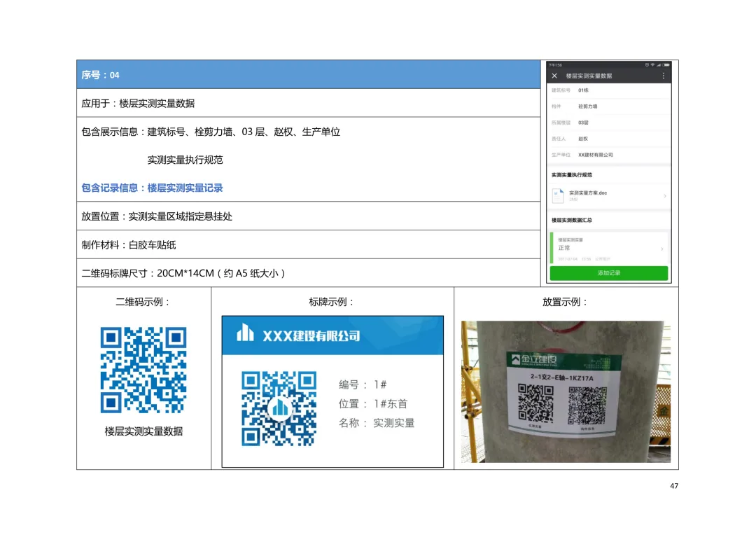Click the 制作材料：白胶车贴纸 row
756x535 pixels.
click(x=309, y=244)
